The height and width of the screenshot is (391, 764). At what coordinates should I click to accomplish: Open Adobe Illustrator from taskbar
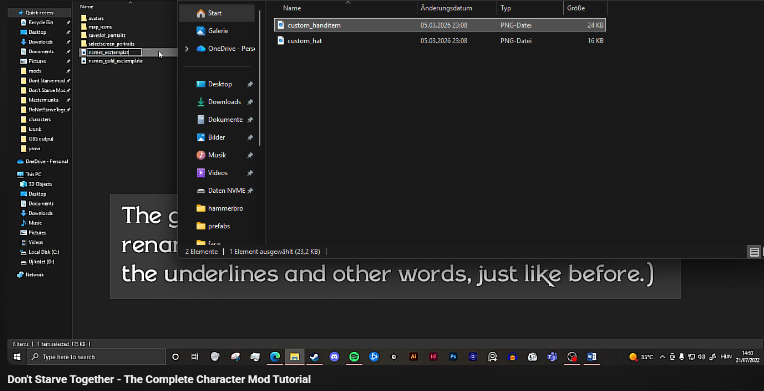[x=414, y=357]
